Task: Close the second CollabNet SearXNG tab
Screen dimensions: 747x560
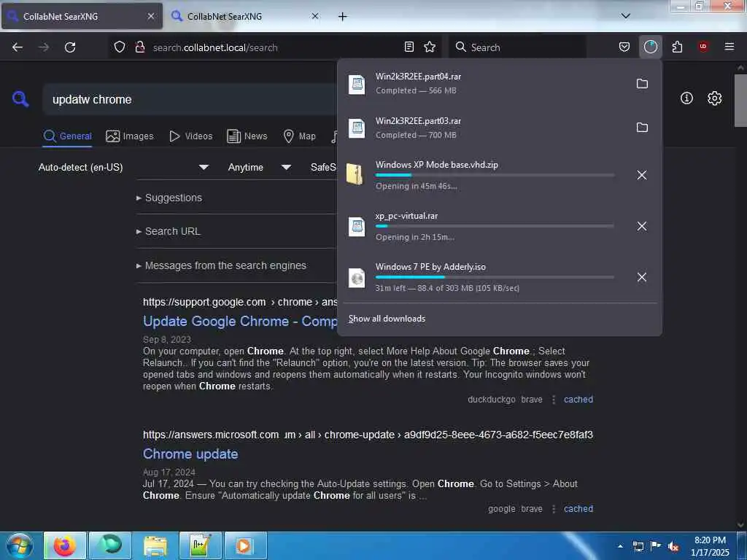Action: (x=315, y=16)
